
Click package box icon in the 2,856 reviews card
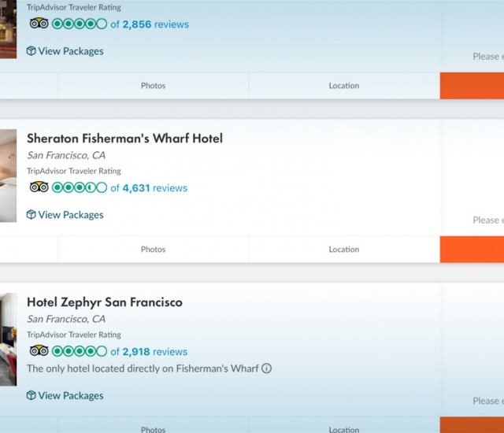(31, 50)
